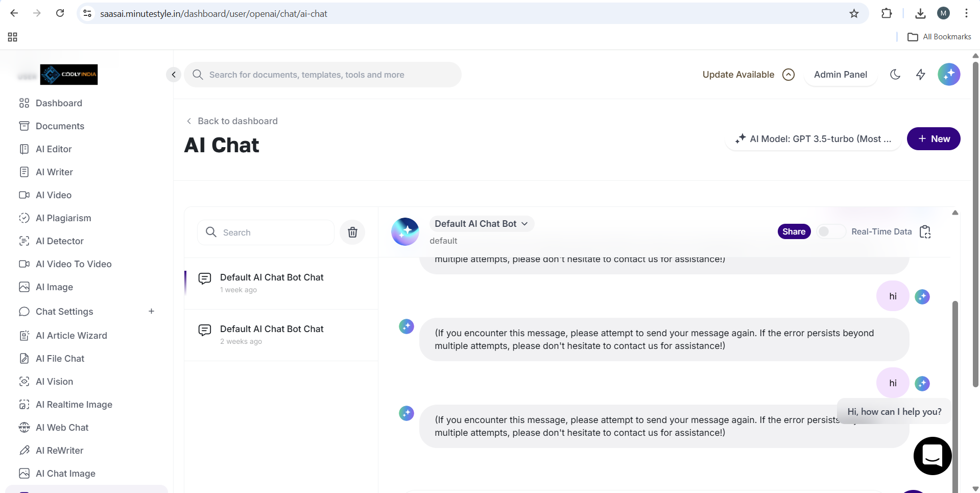Click the clipboard icon beside Real-Time Data

tap(925, 232)
